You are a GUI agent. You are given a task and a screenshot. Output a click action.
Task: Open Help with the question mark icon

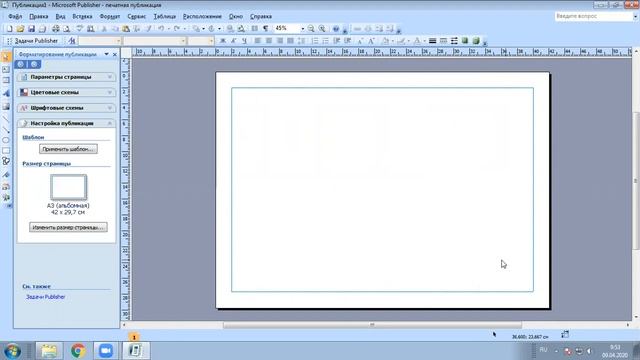[336, 29]
